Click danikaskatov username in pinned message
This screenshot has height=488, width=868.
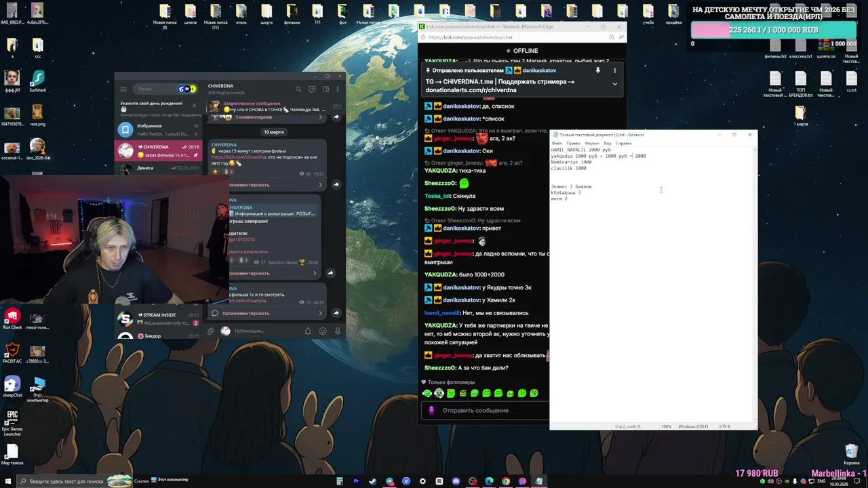539,70
